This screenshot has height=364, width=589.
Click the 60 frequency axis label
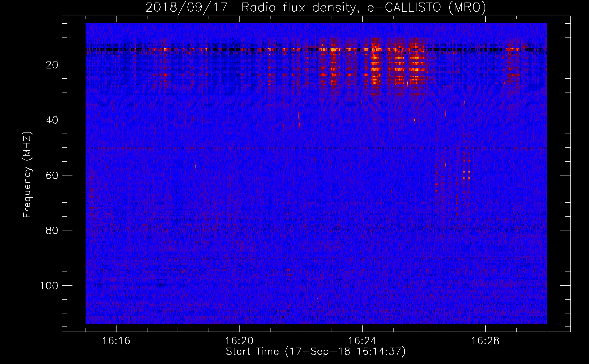click(x=52, y=175)
